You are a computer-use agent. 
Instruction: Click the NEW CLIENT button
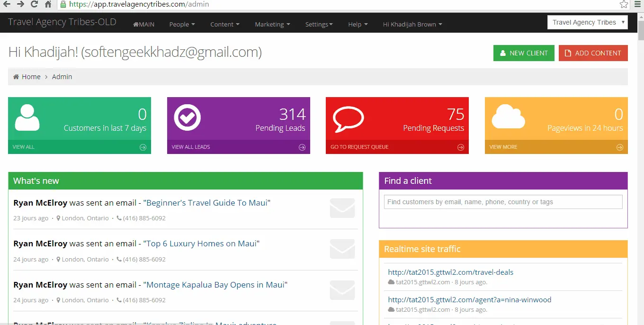tap(523, 53)
